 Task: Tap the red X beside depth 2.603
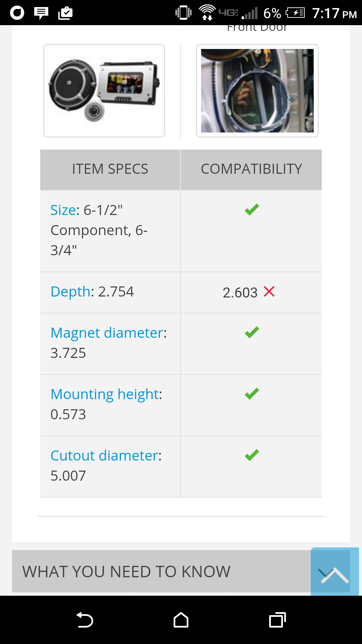click(x=269, y=291)
